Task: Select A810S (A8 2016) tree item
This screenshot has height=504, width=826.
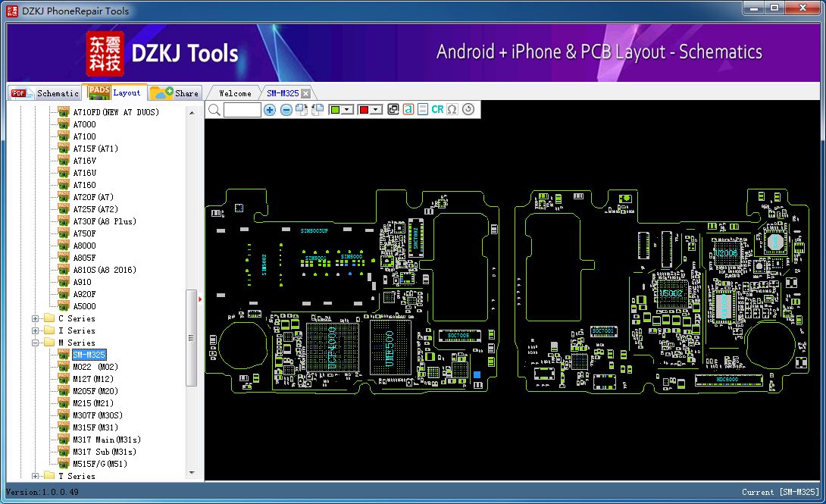Action: click(105, 270)
